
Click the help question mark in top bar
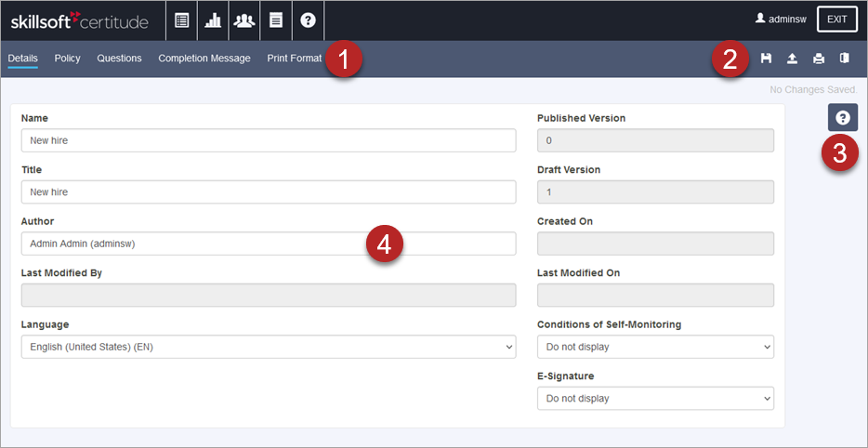308,20
